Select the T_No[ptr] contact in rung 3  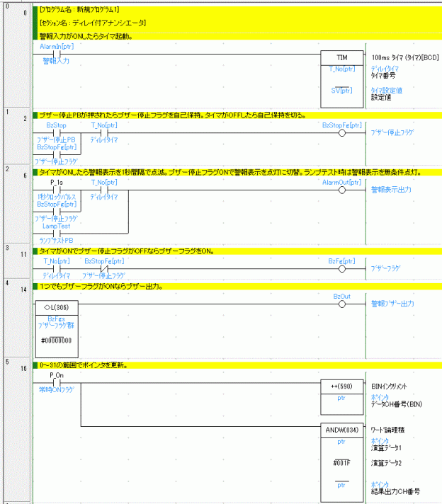(57, 269)
